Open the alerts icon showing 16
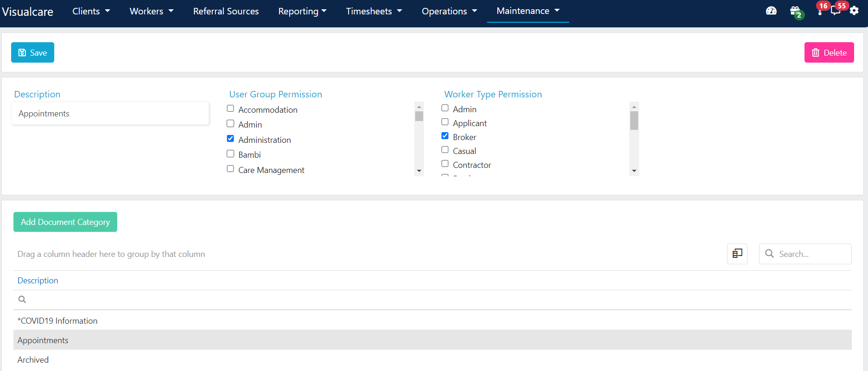Screen dimensions: 868x371 pyautogui.click(x=821, y=10)
